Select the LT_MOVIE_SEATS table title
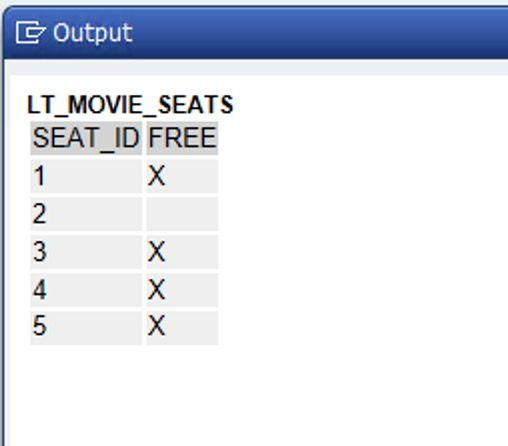 tap(130, 105)
